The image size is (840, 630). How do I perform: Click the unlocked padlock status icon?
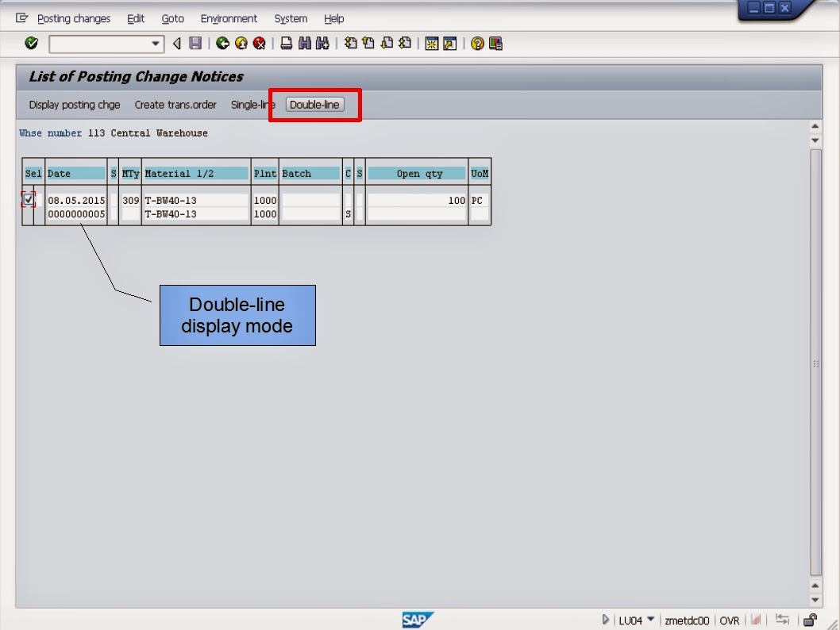(809, 620)
